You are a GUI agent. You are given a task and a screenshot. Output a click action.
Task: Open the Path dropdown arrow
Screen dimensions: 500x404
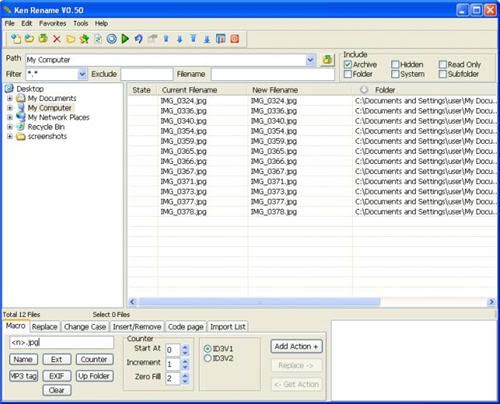coord(310,60)
